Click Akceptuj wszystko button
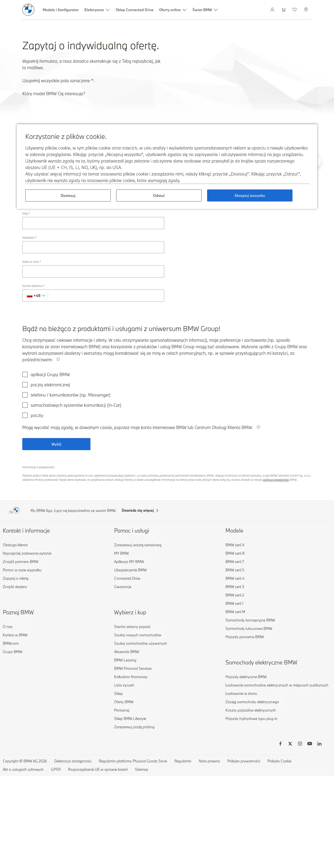The width and height of the screenshot is (334, 868). pos(250,195)
